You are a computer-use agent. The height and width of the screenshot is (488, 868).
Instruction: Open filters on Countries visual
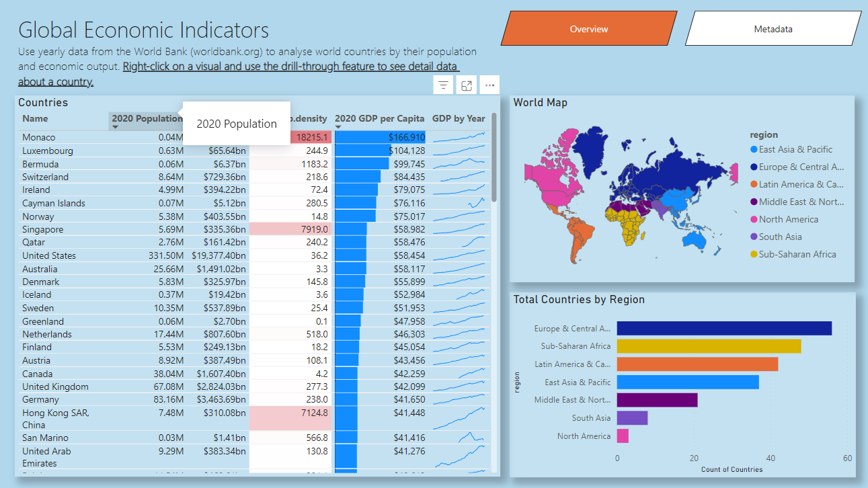(443, 85)
